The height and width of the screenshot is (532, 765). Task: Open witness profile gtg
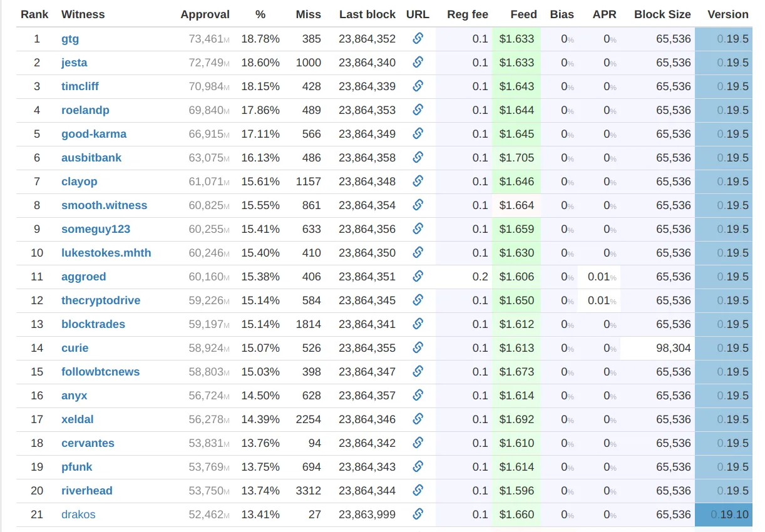[70, 39]
